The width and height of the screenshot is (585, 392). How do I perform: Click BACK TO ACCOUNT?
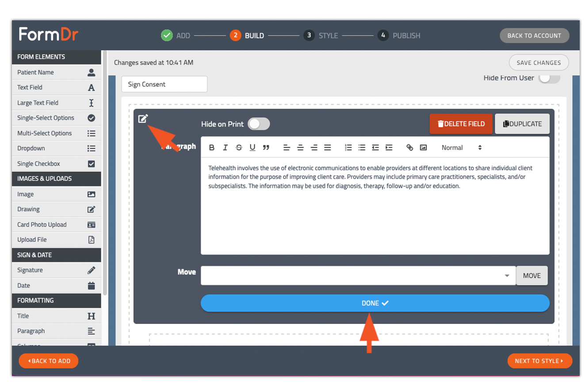pos(535,36)
